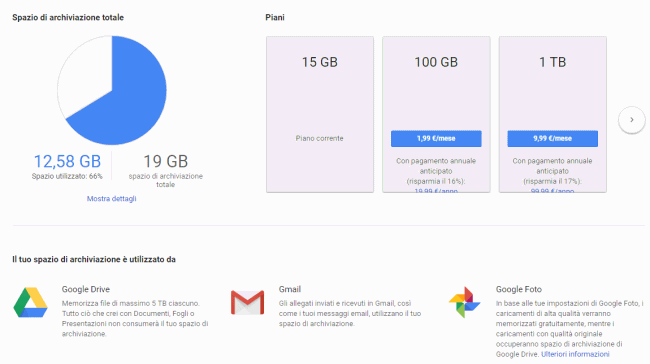The image size is (650, 364).
Task: Click the Google Drive logo icon
Action: pos(30,302)
